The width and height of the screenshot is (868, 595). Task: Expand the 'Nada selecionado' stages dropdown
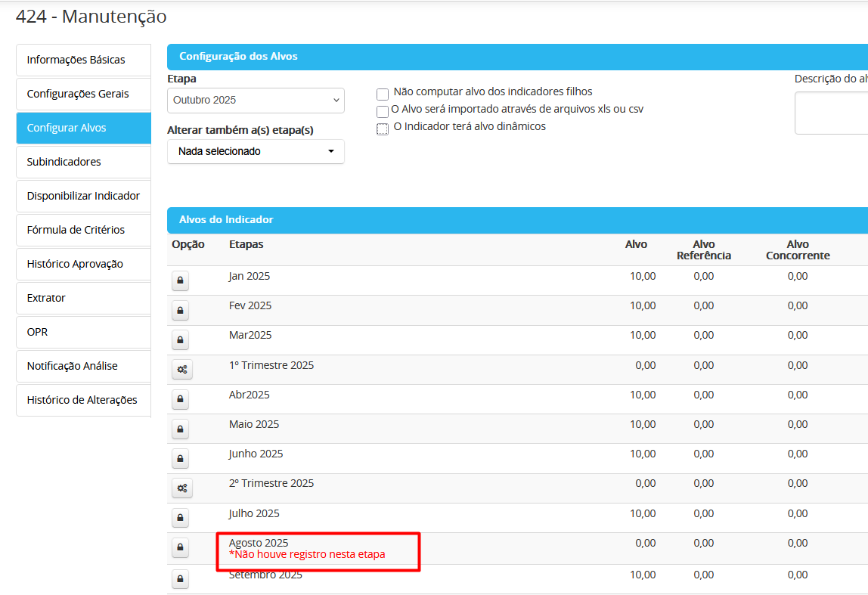tap(256, 151)
